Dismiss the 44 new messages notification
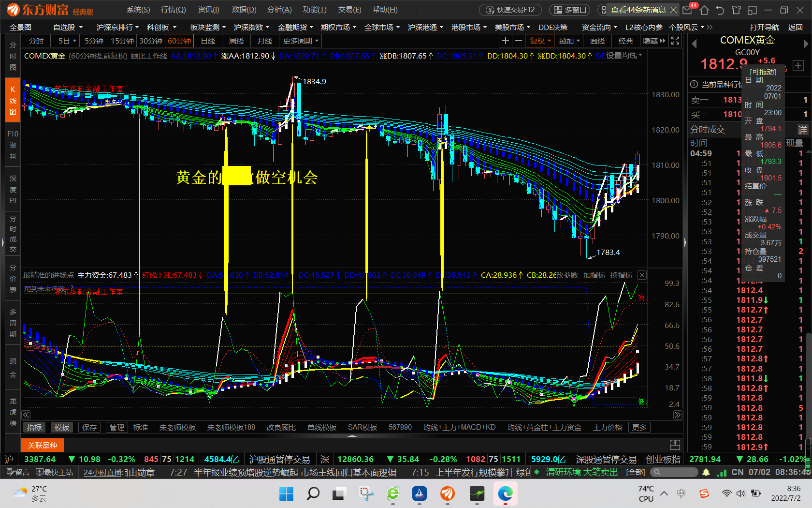 (x=673, y=10)
